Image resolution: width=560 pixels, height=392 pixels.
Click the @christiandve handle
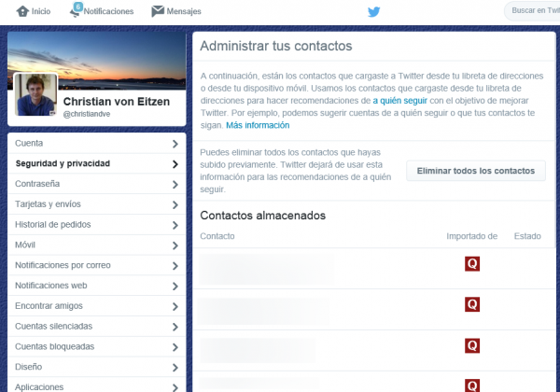point(87,114)
